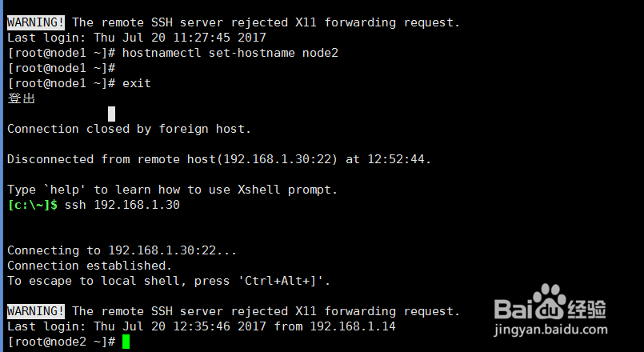644x352 pixels.
Task: Click the 登出 logout text
Action: click(x=22, y=98)
